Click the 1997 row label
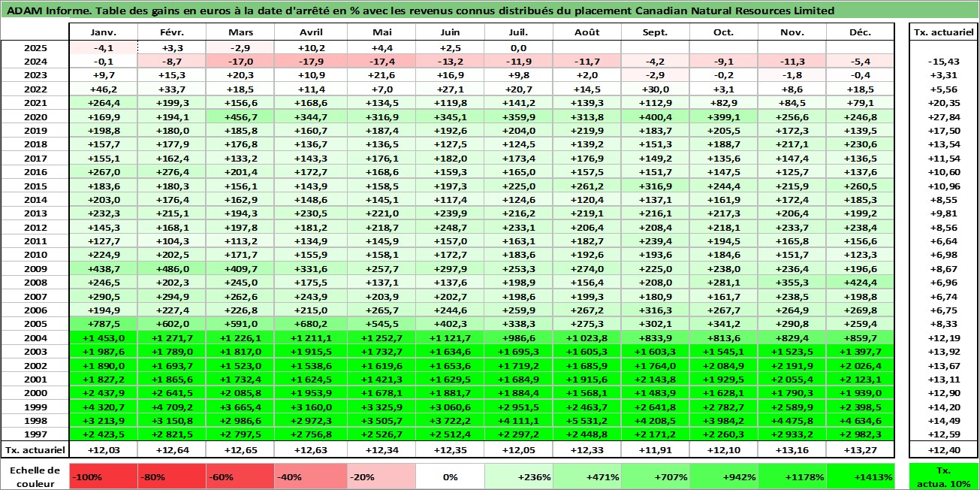980x490 pixels. pos(35,434)
